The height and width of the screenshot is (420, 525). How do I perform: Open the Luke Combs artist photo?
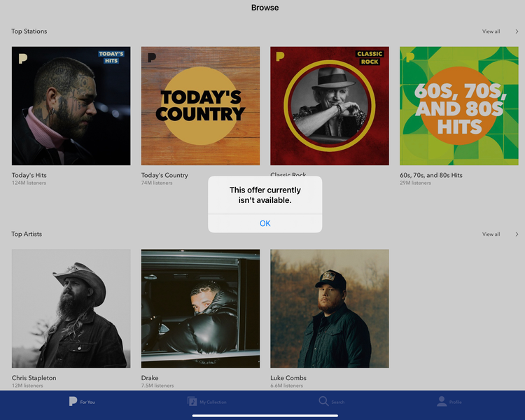click(330, 309)
